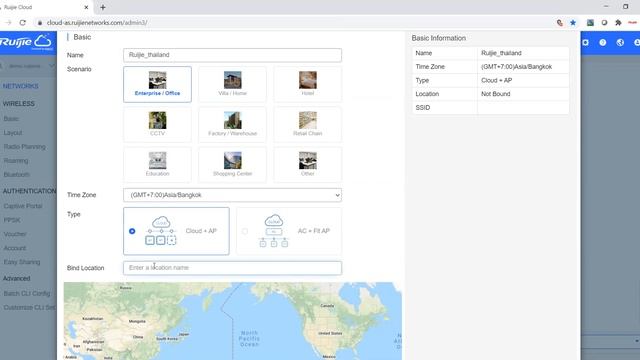
Task: Click on the world map
Action: click(233, 321)
